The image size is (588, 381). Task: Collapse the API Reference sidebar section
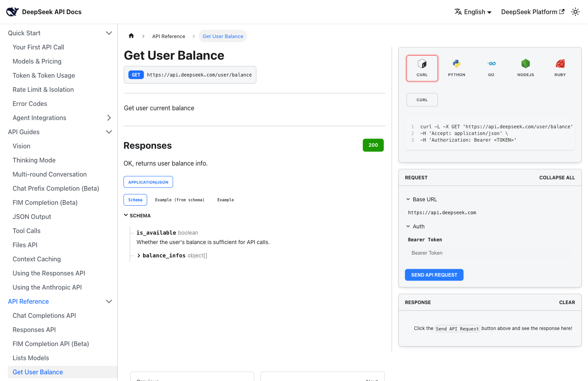click(109, 301)
